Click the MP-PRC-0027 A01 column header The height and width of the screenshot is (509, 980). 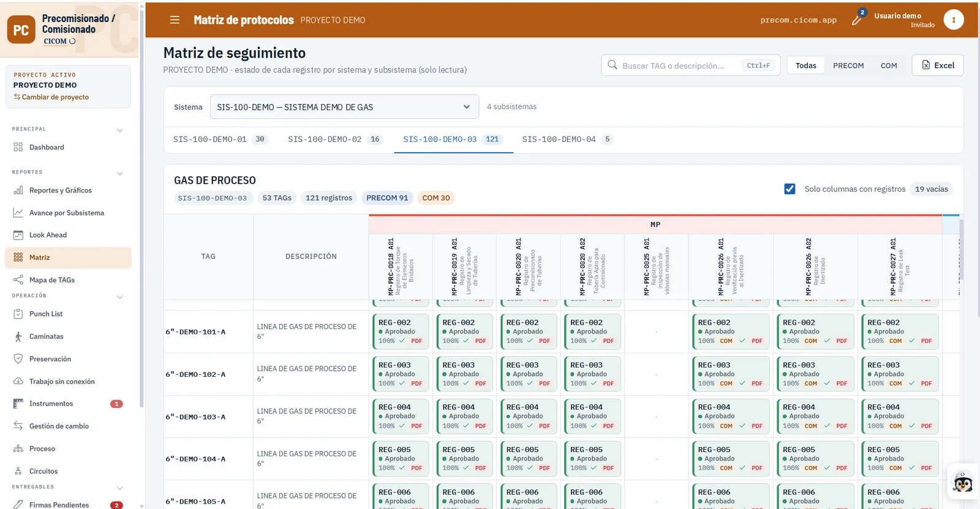[x=900, y=266]
